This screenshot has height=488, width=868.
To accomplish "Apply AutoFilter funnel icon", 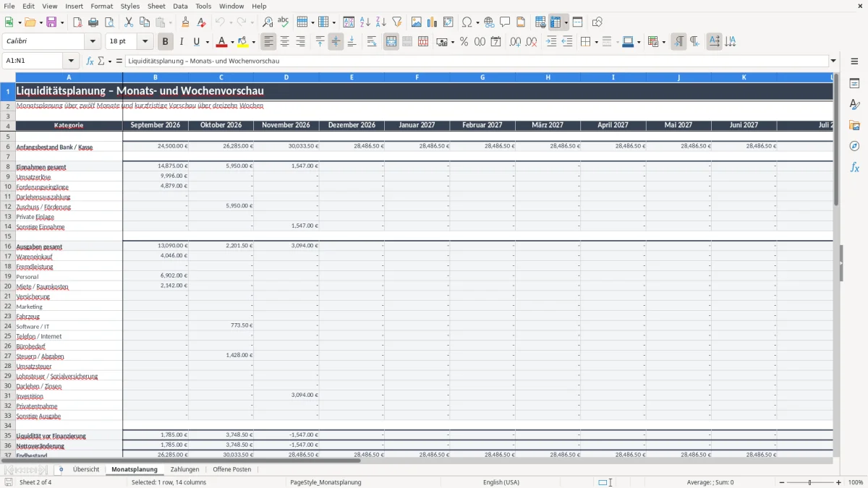I will pos(396,22).
